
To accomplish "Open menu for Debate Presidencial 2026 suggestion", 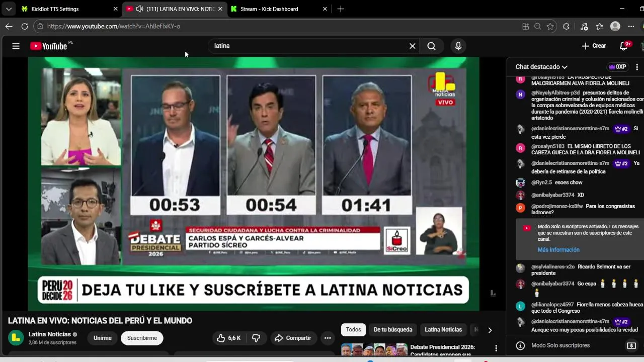I will click(496, 348).
